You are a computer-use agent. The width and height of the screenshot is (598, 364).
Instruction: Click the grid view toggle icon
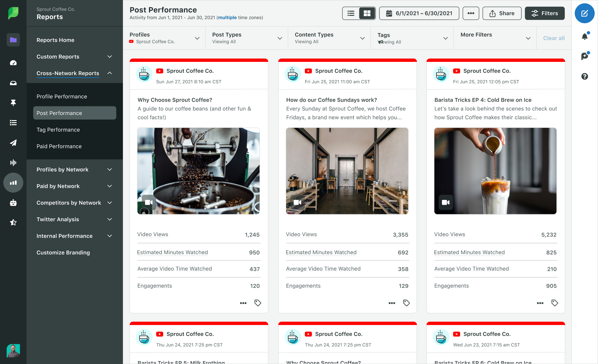(x=366, y=13)
